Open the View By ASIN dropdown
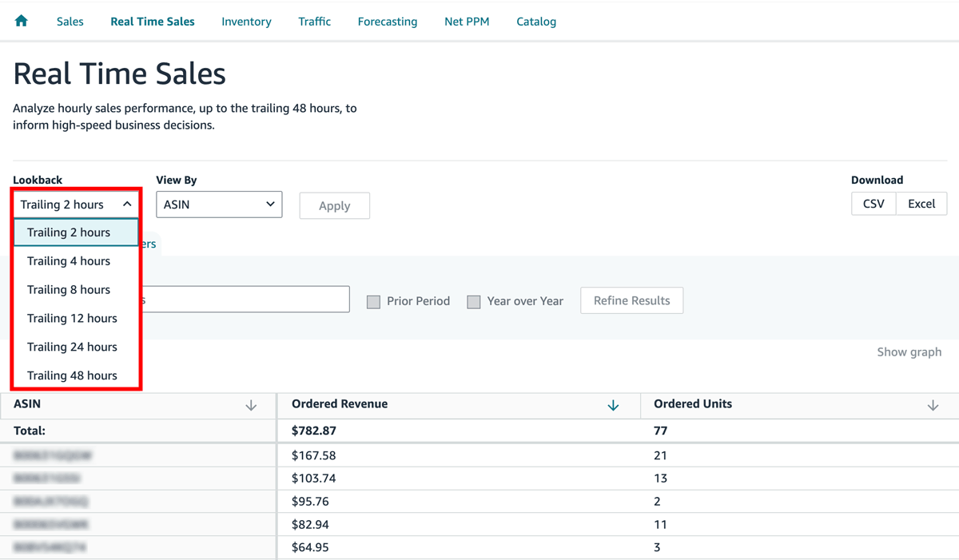This screenshot has width=959, height=560. point(219,205)
